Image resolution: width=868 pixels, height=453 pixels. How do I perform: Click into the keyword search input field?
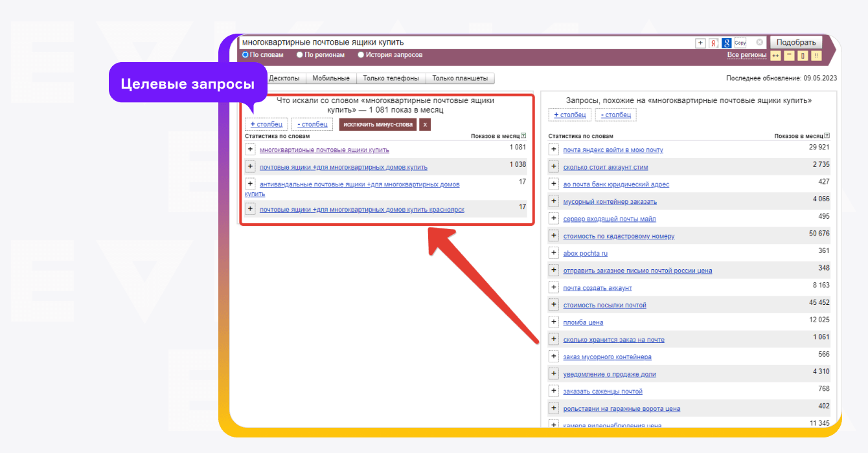466,43
